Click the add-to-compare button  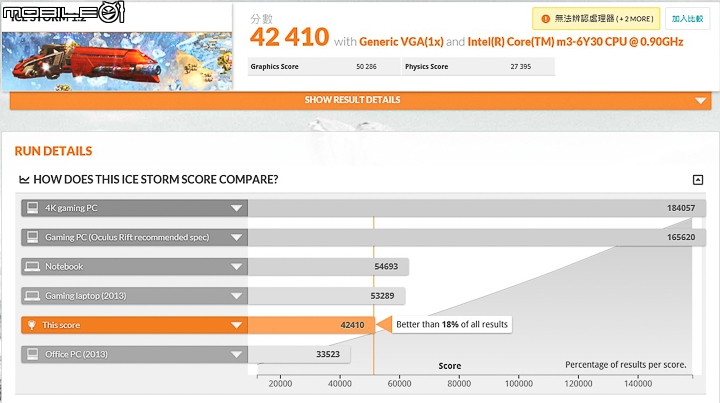pyautogui.click(x=687, y=19)
